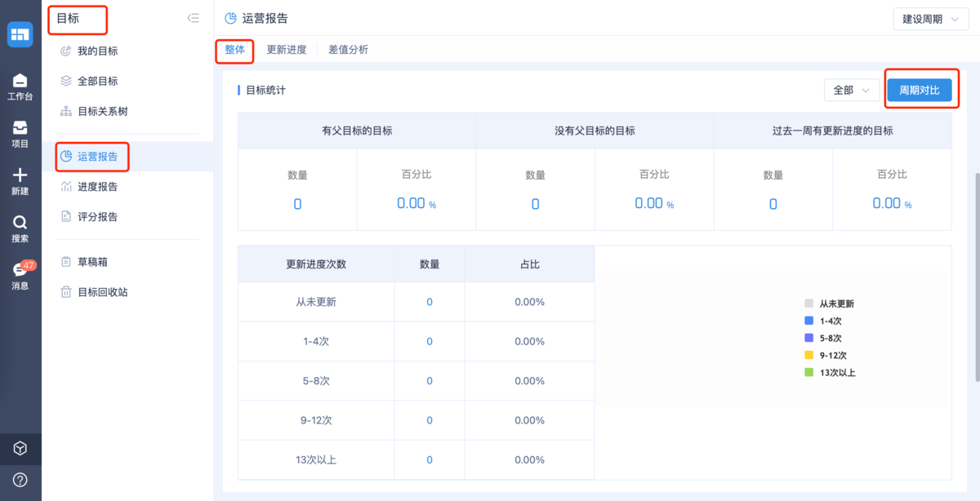Screen dimensions: 980x501
Task: Open 目标关系树 in the sidebar
Action: [102, 112]
